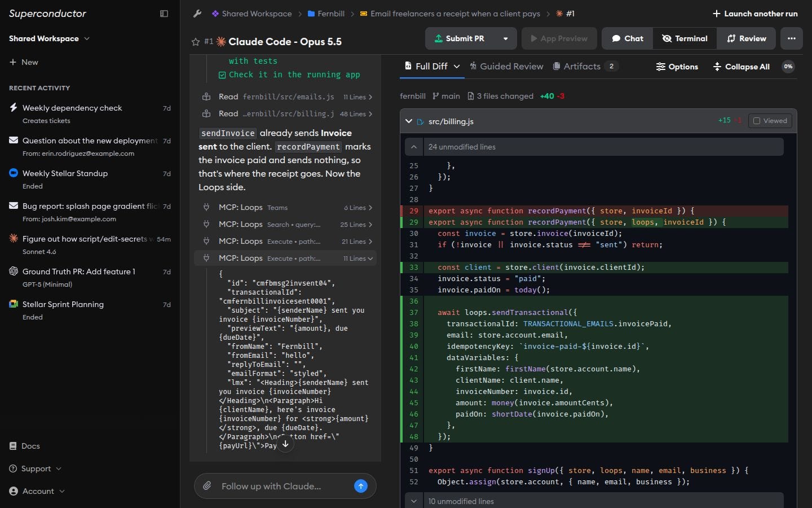The width and height of the screenshot is (812, 508).
Task: Create a New item in the sidebar
Action: point(24,62)
